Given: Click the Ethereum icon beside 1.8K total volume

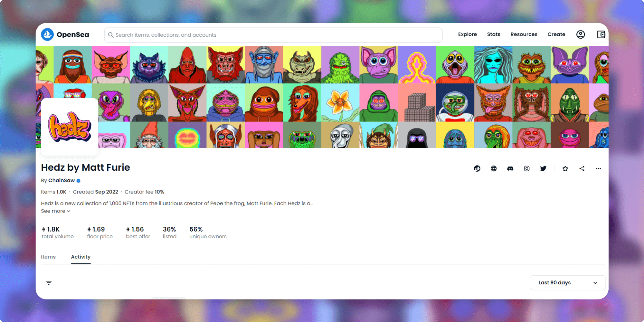Looking at the screenshot, I should [x=43, y=229].
